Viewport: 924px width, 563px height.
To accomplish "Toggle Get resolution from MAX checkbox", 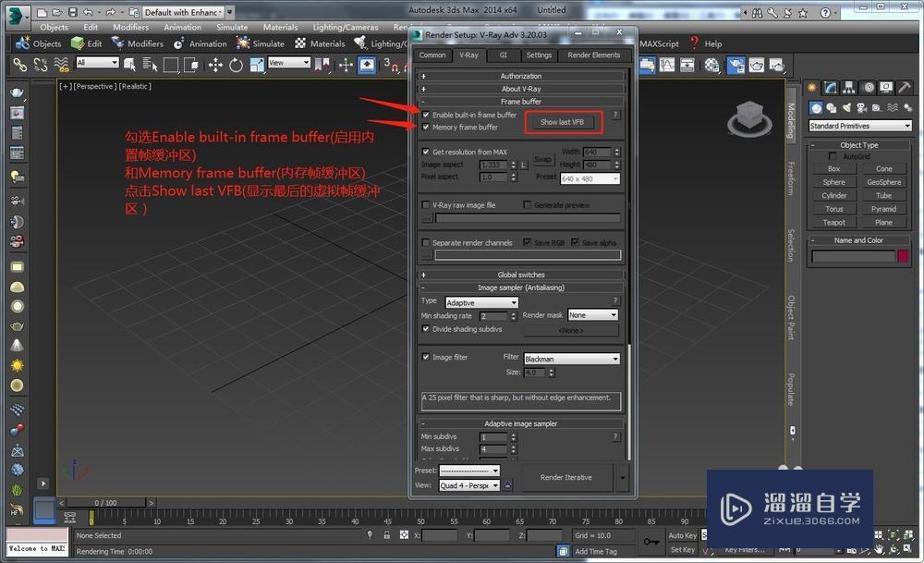I will click(x=425, y=152).
